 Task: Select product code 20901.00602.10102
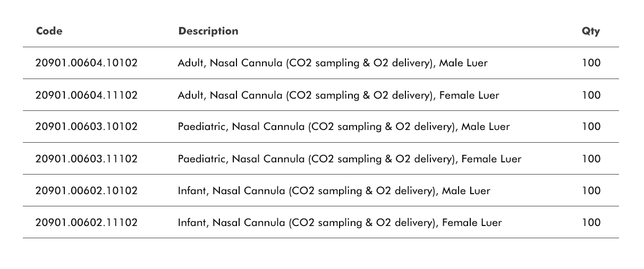point(87,191)
